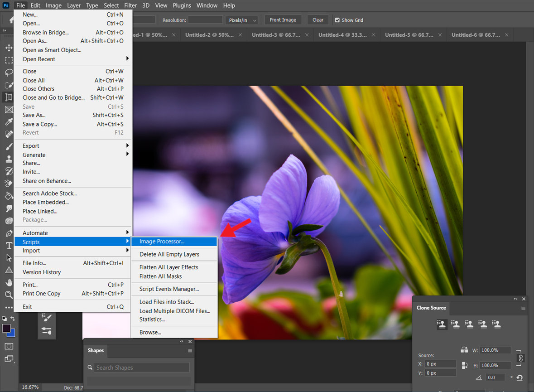Image resolution: width=534 pixels, height=392 pixels.
Task: Switch to the Untitled-3 document tab
Action: point(275,35)
